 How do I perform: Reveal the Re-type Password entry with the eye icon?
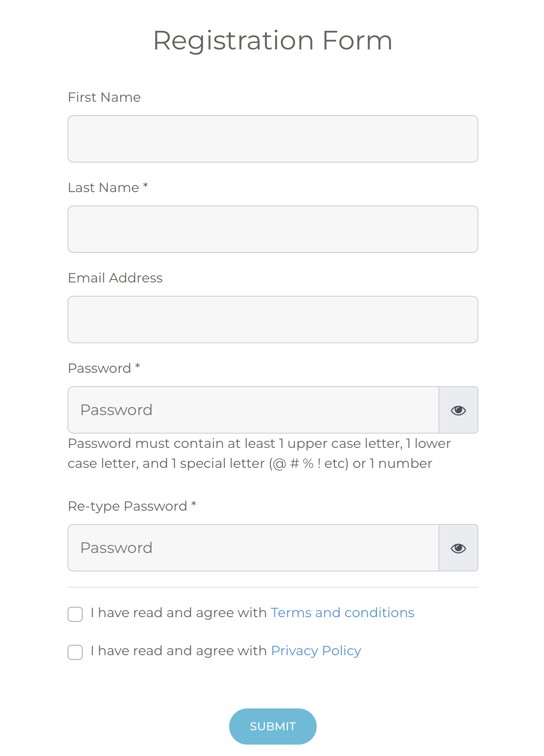(x=458, y=548)
